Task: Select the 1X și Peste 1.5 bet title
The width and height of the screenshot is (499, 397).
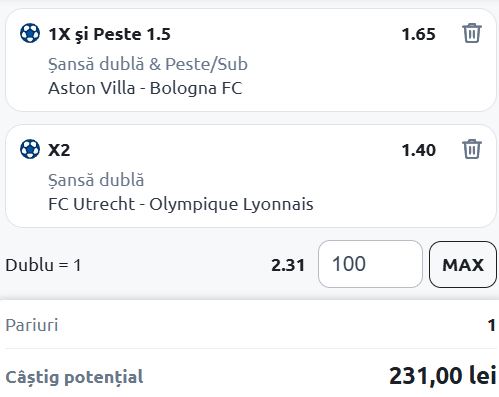Action: tap(109, 34)
